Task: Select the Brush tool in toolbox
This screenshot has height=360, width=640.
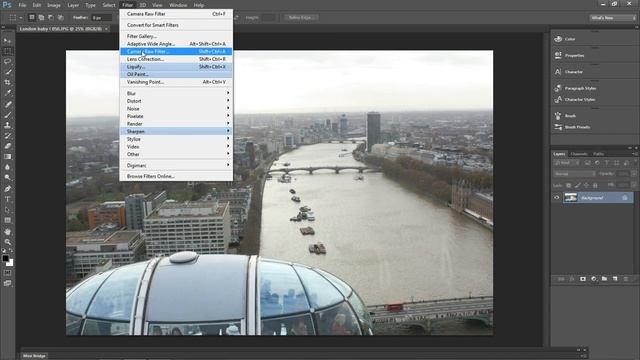Action: [7, 115]
